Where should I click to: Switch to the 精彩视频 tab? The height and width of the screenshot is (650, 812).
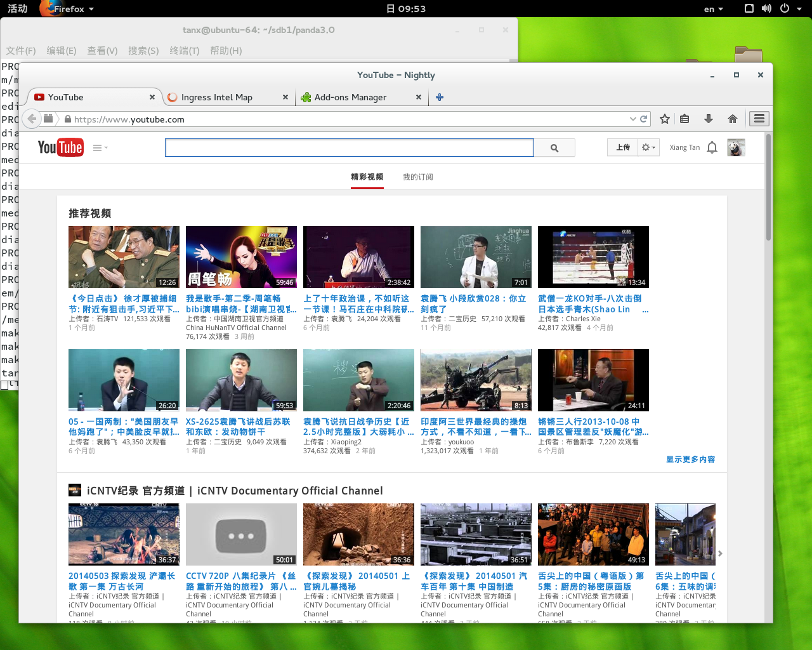coord(367,177)
